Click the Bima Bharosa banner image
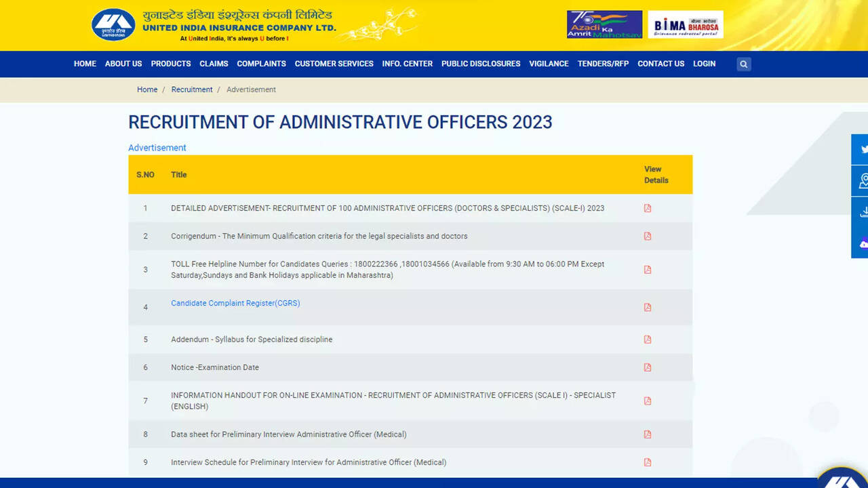Screen dimensions: 868x488 (x=686, y=24)
